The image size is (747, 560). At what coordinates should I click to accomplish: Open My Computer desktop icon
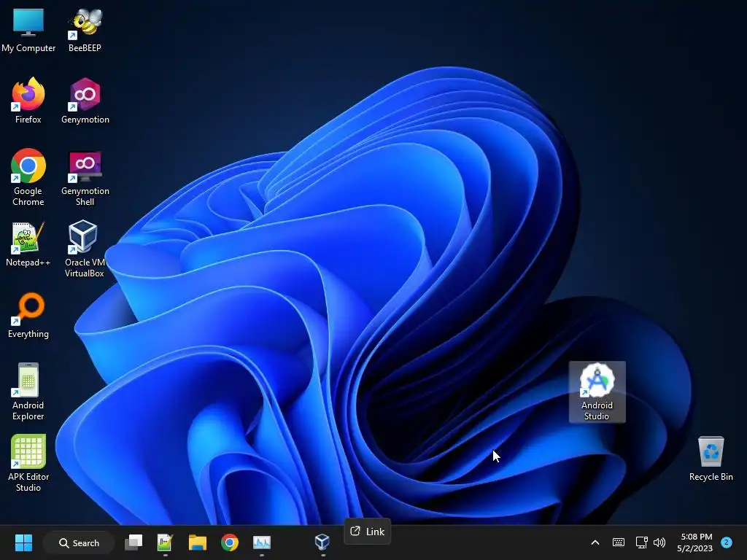[x=28, y=31]
